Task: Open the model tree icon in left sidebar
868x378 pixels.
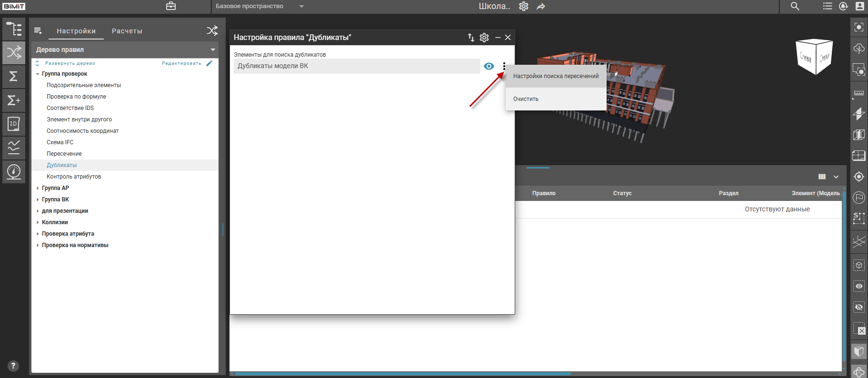Action: [x=14, y=29]
